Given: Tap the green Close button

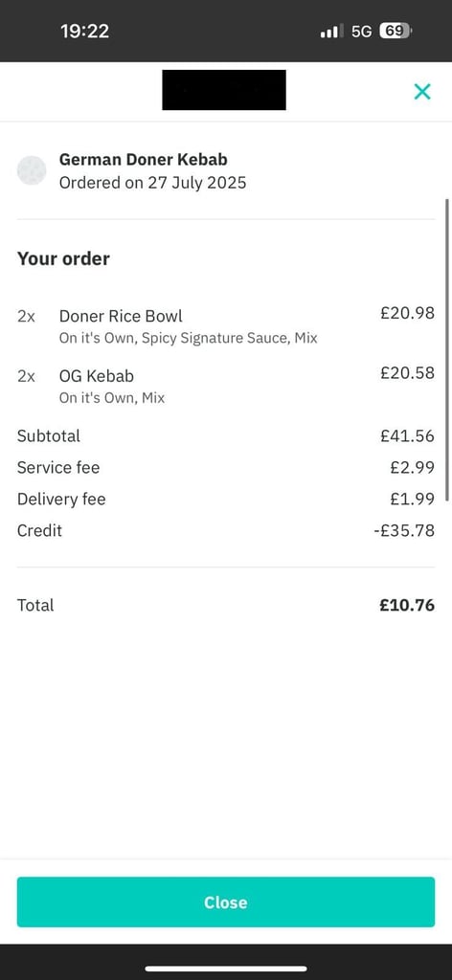Looking at the screenshot, I should pyautogui.click(x=226, y=902).
